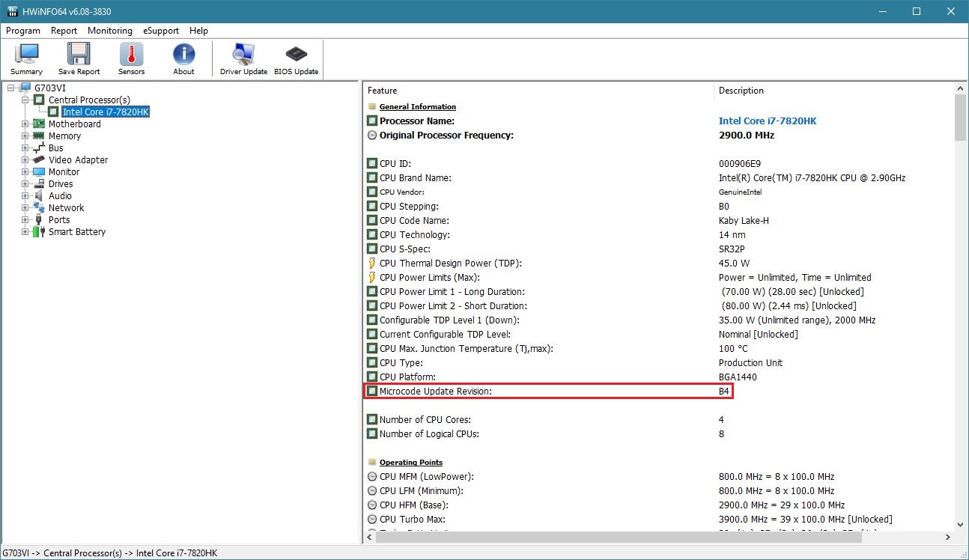Collapse the G703VI root node
Image resolution: width=969 pixels, height=560 pixels.
pyautogui.click(x=11, y=88)
